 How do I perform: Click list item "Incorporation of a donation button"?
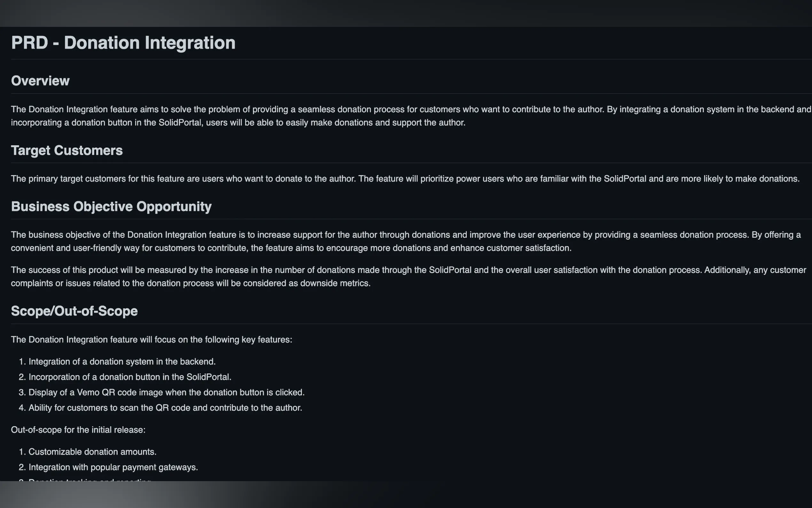click(129, 377)
